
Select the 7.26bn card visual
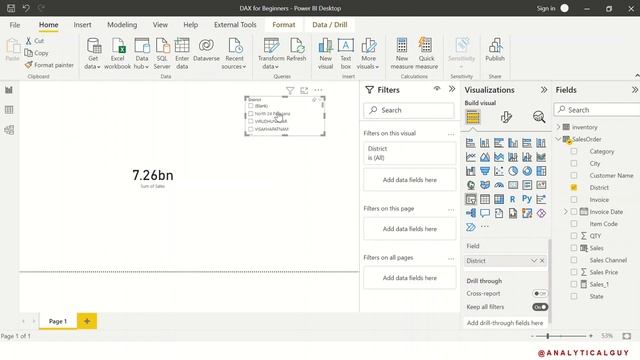[153, 178]
